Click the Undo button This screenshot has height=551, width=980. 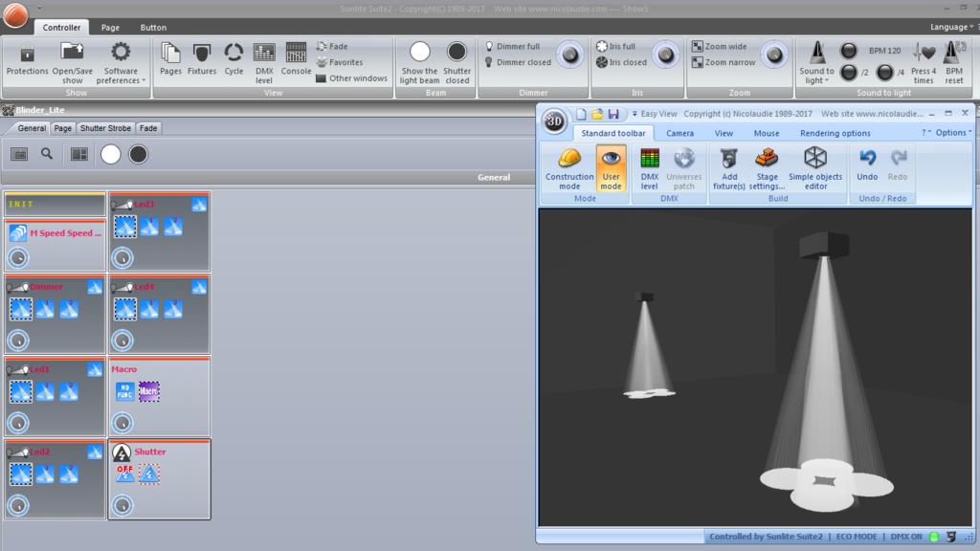[x=867, y=165]
